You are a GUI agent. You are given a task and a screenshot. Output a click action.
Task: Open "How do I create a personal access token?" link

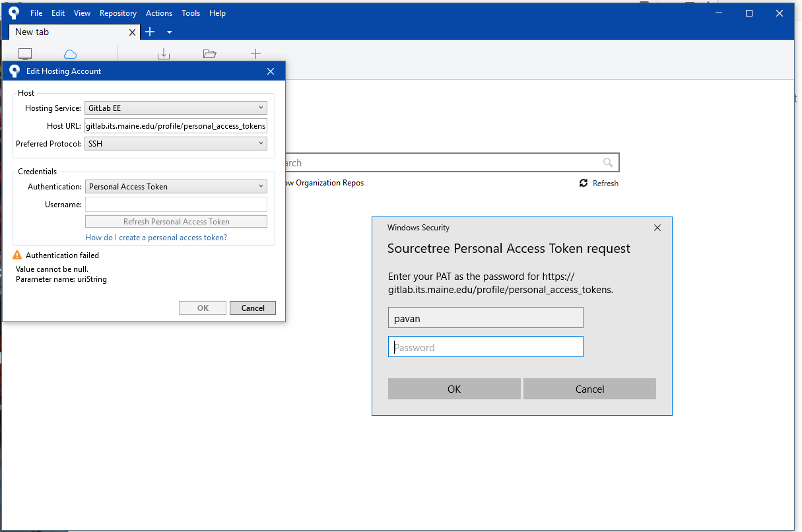click(156, 238)
